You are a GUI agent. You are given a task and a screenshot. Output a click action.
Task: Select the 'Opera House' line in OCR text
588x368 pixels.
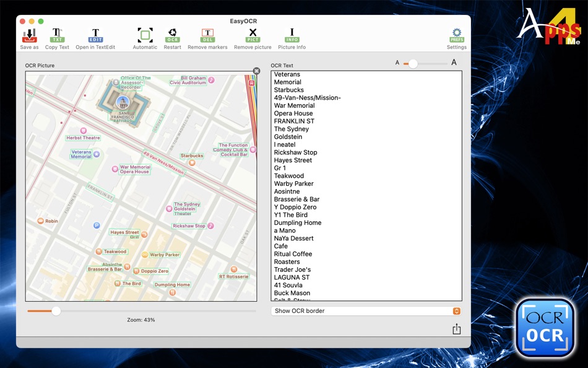point(293,113)
